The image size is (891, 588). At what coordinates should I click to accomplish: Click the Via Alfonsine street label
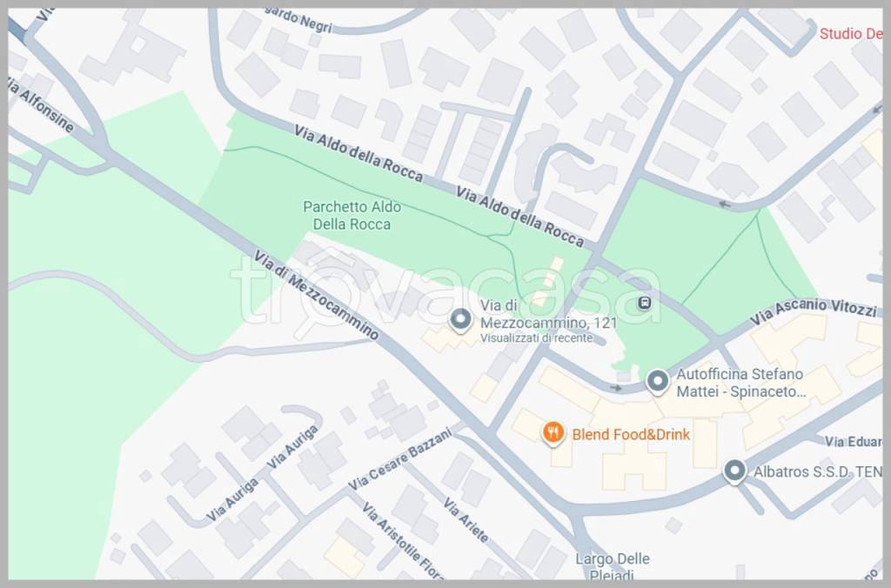[x=41, y=104]
